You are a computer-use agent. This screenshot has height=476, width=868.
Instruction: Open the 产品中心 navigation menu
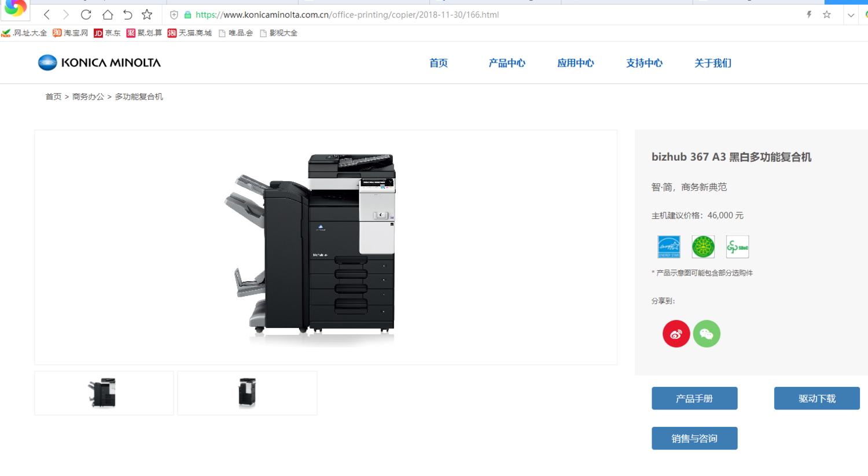[506, 63]
